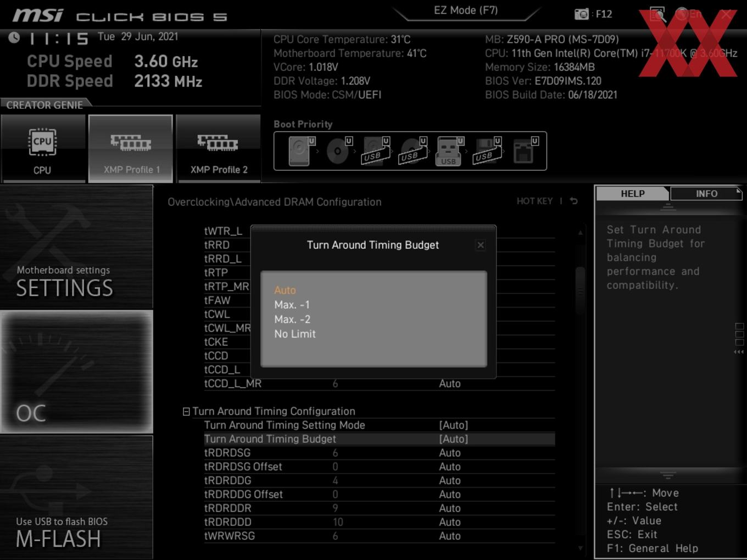Enable XMP Profile 1
This screenshot has height=560, width=747.
pos(131,149)
